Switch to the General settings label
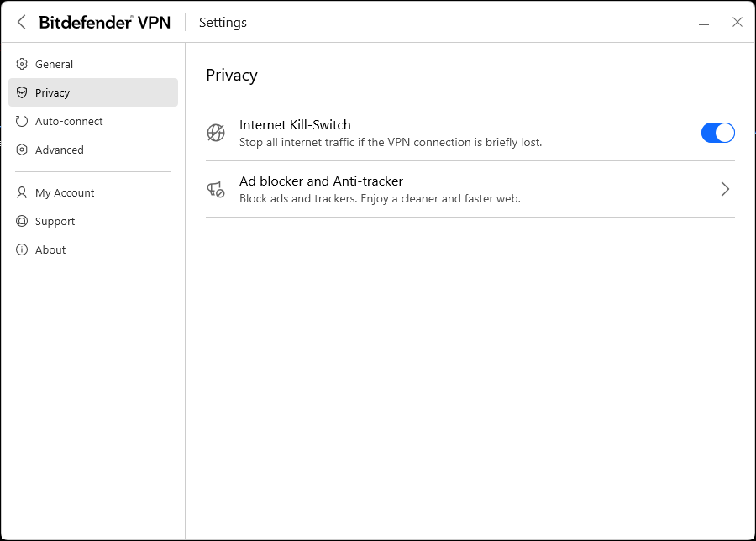The height and width of the screenshot is (541, 756). [54, 64]
